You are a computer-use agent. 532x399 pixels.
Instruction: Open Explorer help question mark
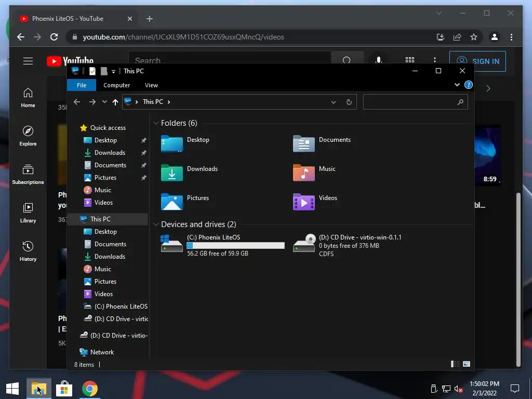pos(469,85)
